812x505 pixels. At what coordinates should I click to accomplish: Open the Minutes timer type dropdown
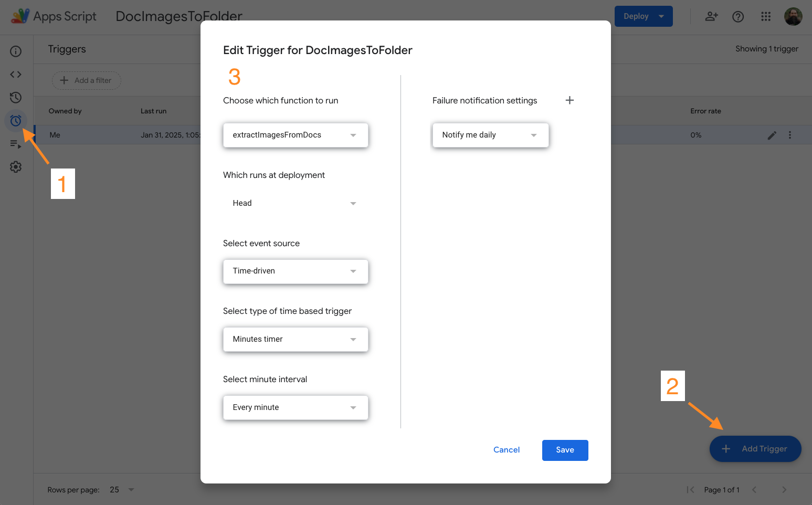point(296,340)
